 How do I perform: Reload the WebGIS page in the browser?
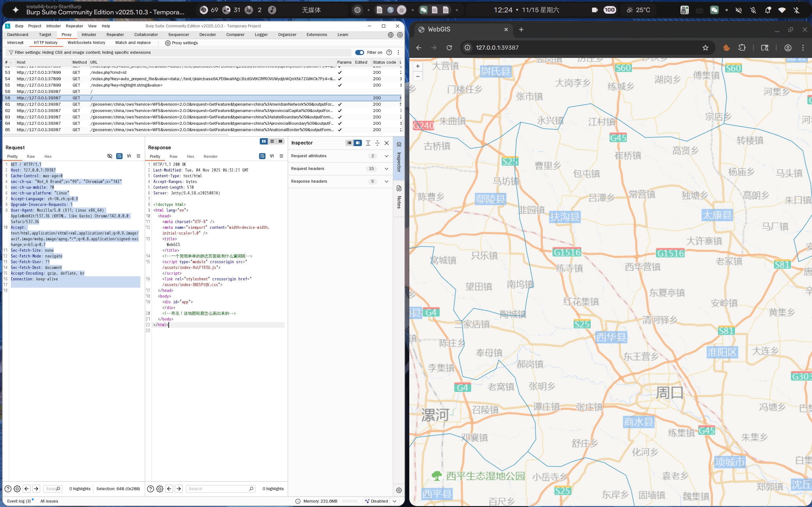pyautogui.click(x=449, y=48)
